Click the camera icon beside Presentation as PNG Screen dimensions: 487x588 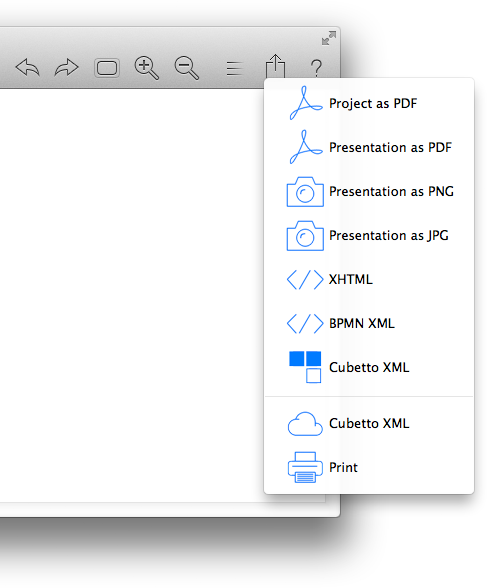(x=305, y=192)
